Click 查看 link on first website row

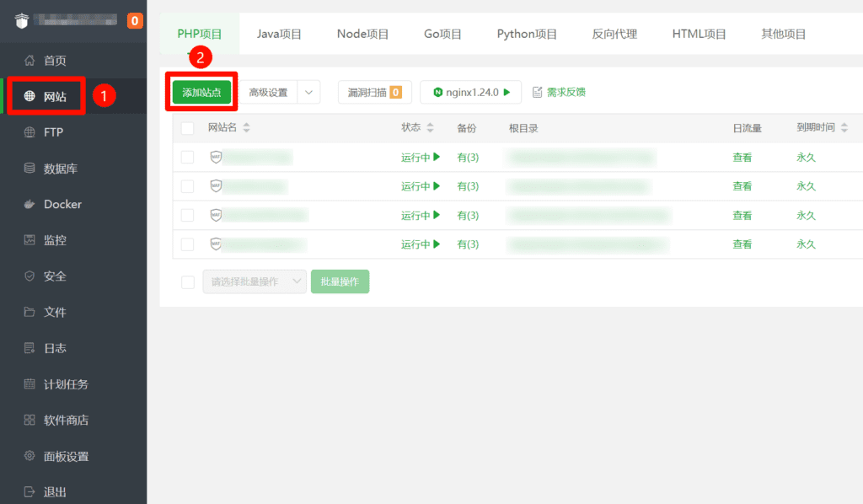[742, 157]
